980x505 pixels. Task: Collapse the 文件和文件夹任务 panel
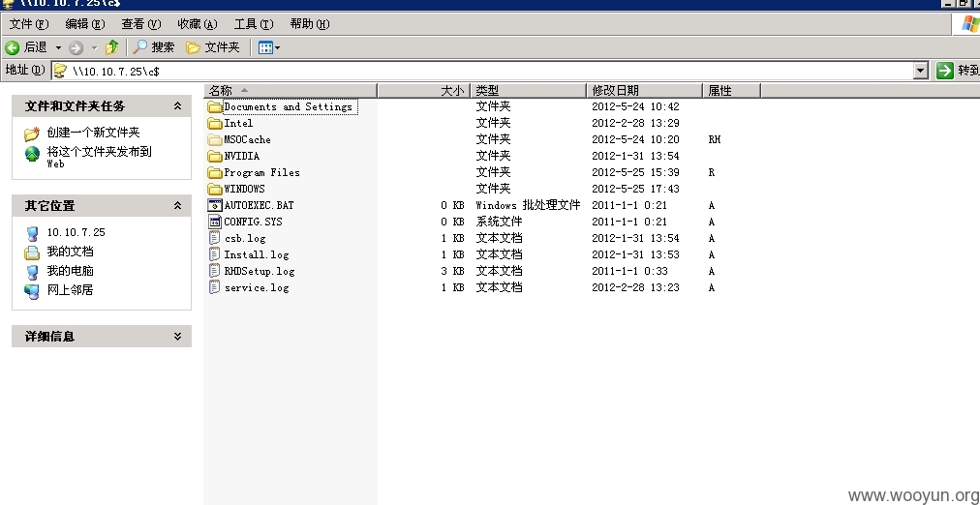coord(177,106)
